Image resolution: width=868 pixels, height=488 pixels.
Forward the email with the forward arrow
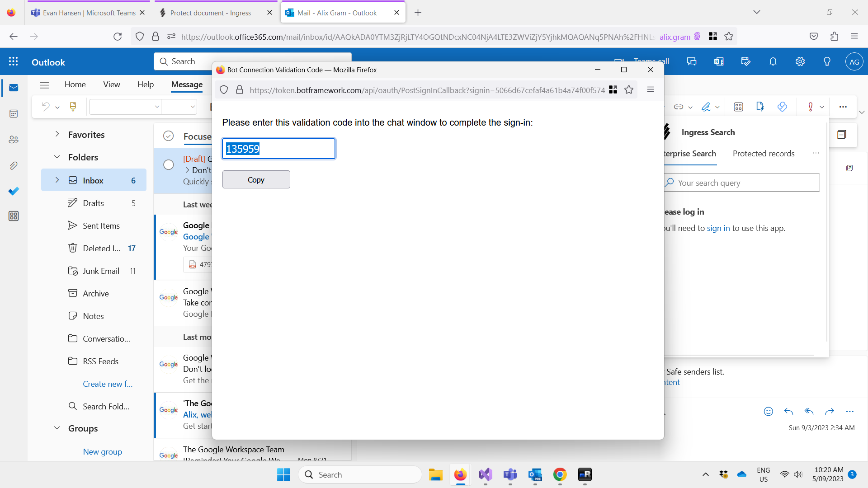830,412
